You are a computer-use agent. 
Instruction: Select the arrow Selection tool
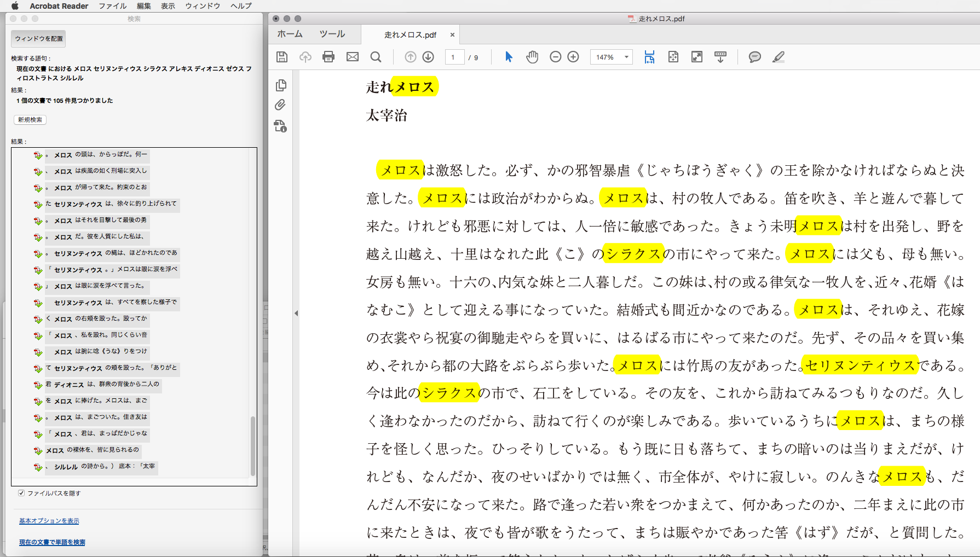coord(509,57)
